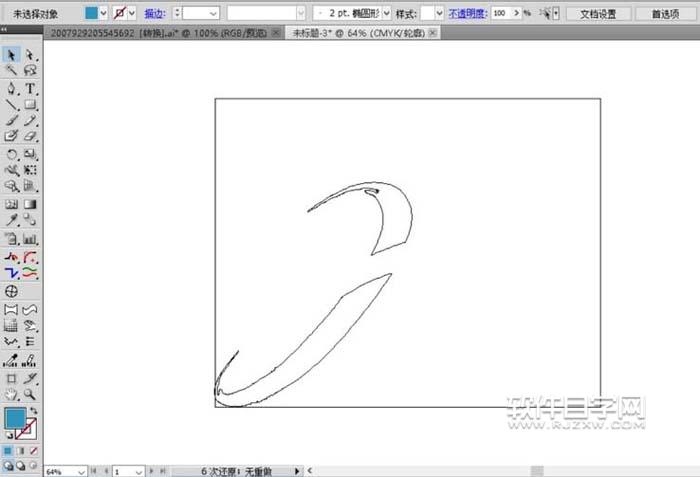Switch to the 200792920545692 [转换].ai tab
Screen dimensions: 700x477
point(158,33)
